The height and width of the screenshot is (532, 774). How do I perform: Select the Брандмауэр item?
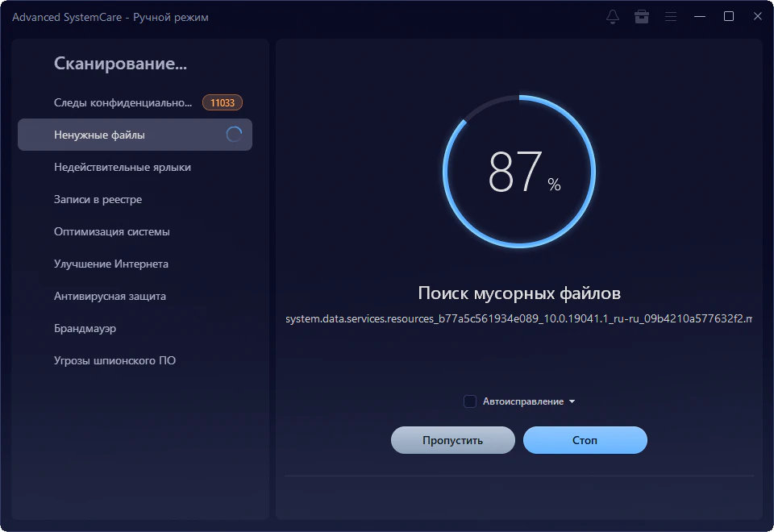tap(85, 328)
